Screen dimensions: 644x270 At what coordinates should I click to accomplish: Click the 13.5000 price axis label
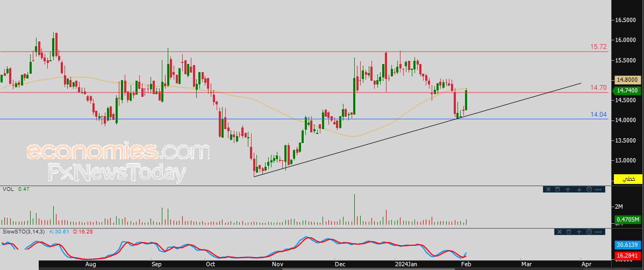pos(626,140)
